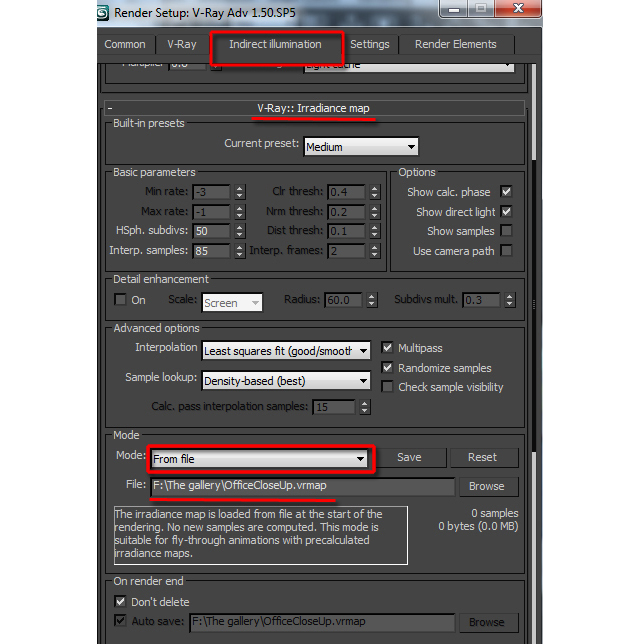
Task: Click Browse next to Auto save path
Action: point(487,622)
